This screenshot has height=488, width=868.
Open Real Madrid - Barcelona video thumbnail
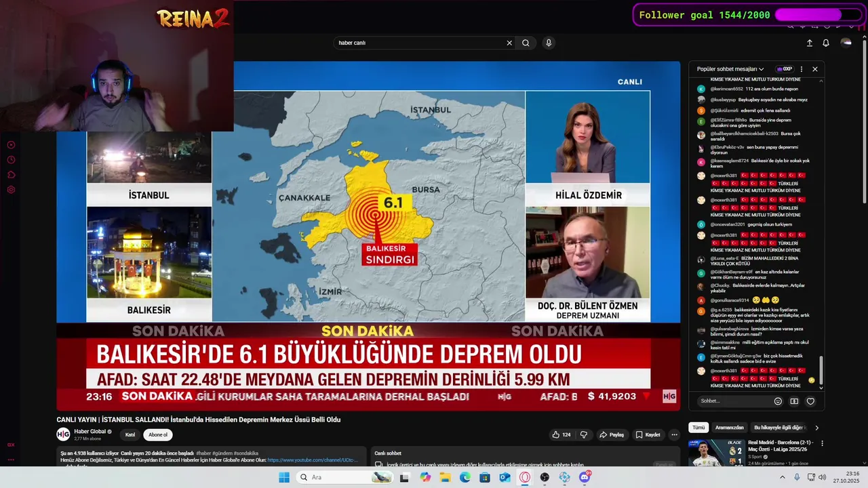pyautogui.click(x=716, y=453)
